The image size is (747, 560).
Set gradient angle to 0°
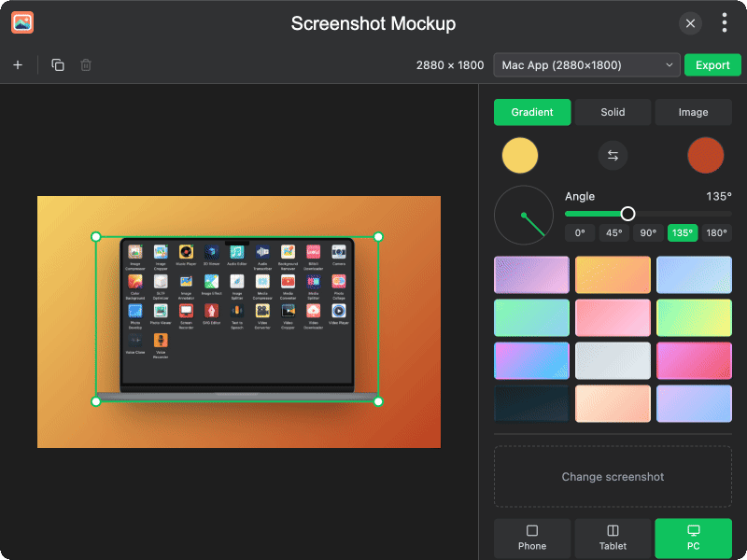coord(580,232)
